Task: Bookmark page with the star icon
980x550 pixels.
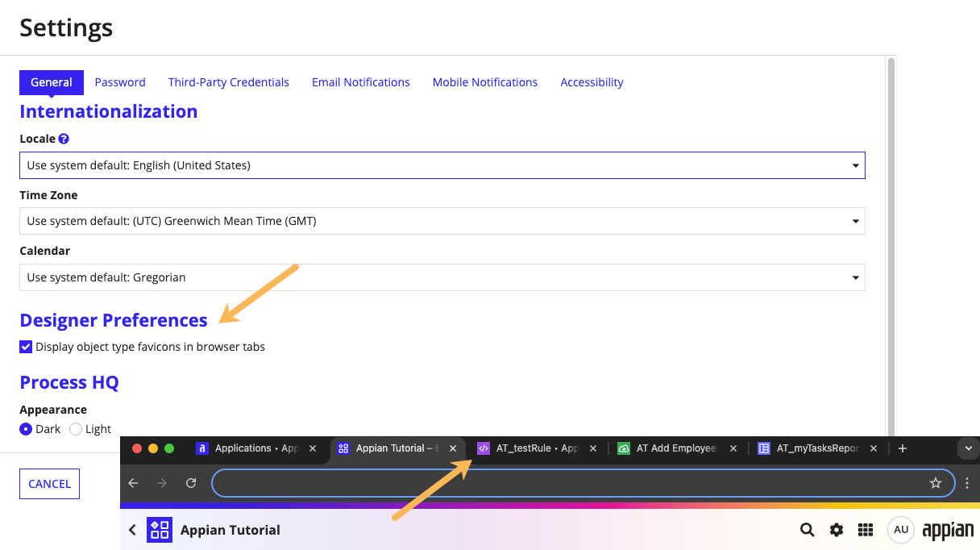Action: 936,483
